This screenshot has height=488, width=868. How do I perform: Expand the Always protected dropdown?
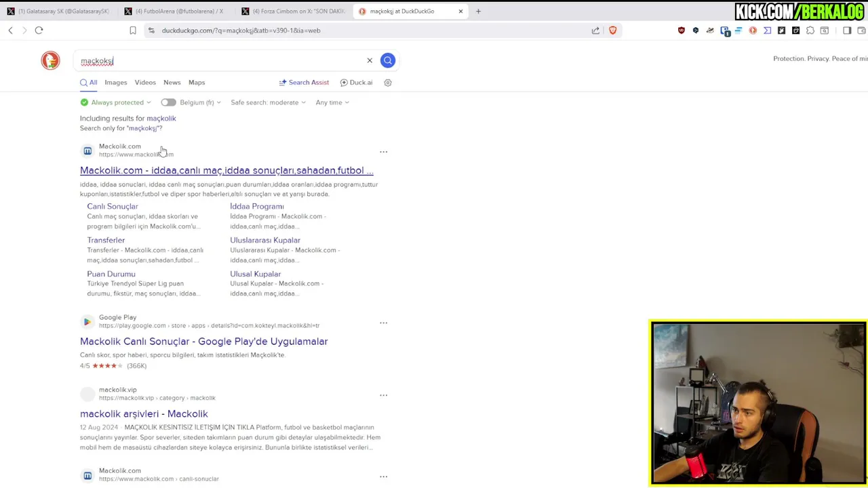pyautogui.click(x=116, y=102)
